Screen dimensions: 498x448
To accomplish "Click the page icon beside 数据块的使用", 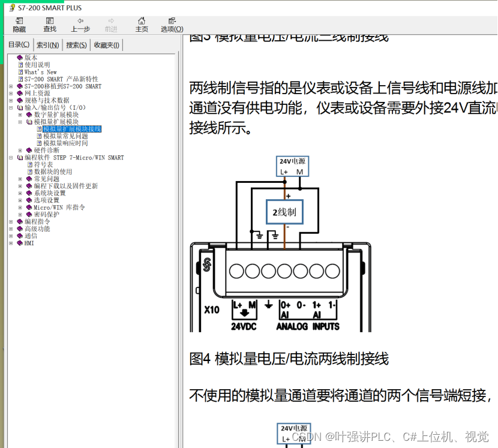I will click(30, 172).
